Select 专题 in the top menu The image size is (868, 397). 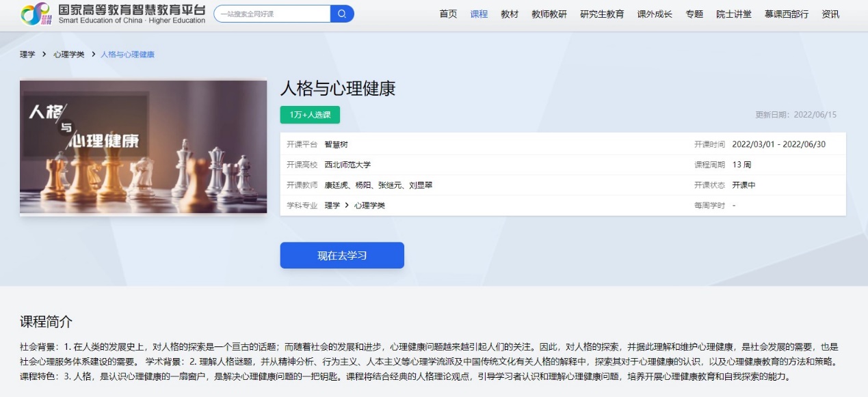point(694,14)
